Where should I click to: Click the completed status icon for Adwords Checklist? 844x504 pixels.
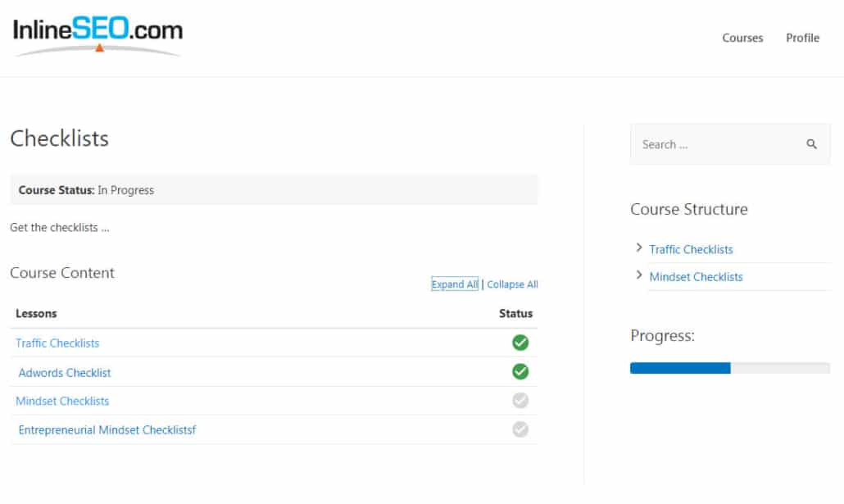[520, 371]
